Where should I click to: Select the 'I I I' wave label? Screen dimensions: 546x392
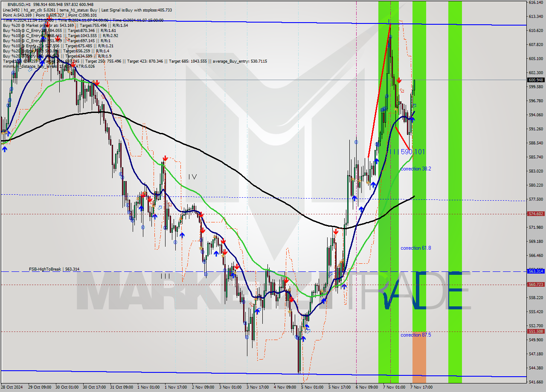point(166,276)
